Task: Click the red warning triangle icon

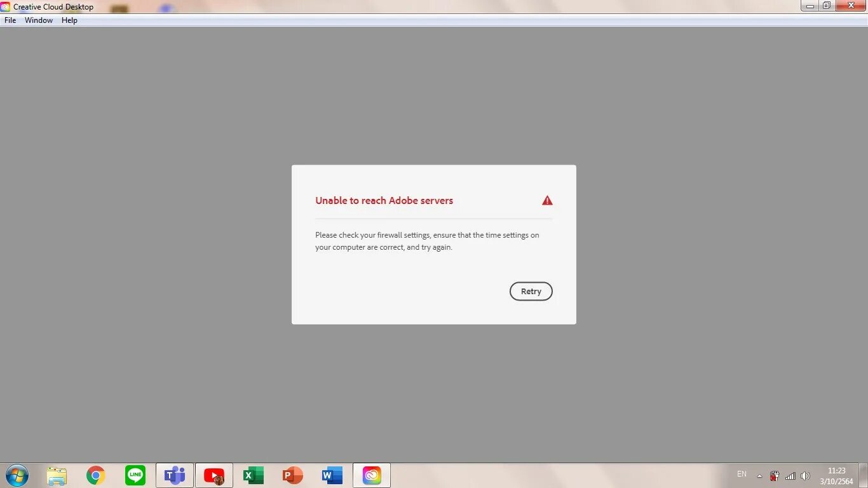Action: click(x=547, y=201)
